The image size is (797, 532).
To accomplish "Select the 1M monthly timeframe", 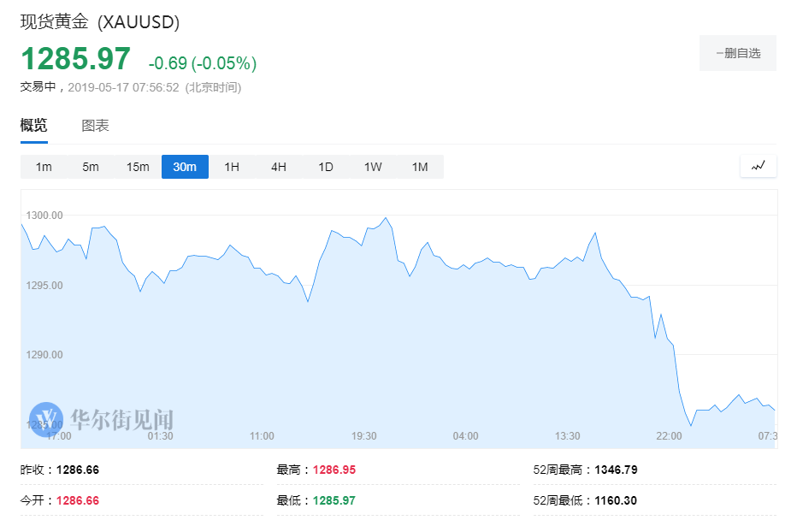I will pos(419,167).
